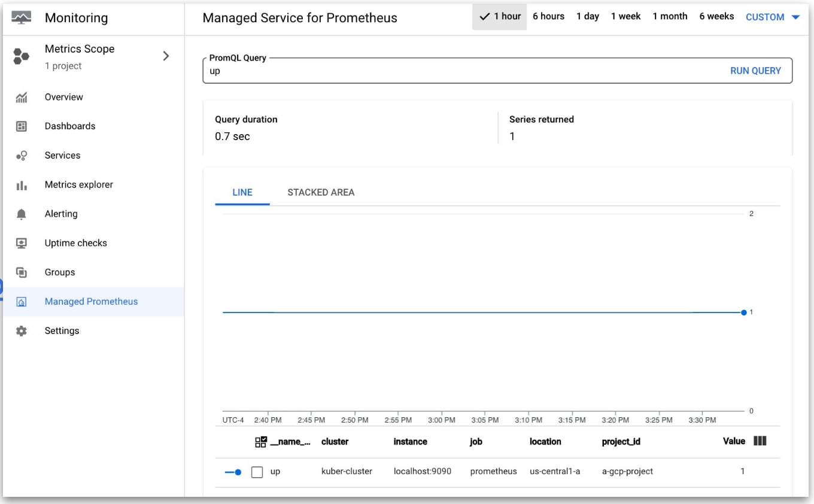Click the Overview chart icon
This screenshot has width=814, height=504.
22,97
